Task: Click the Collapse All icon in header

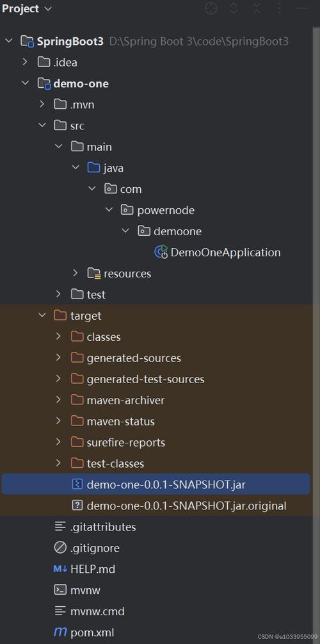Action: 257,8
